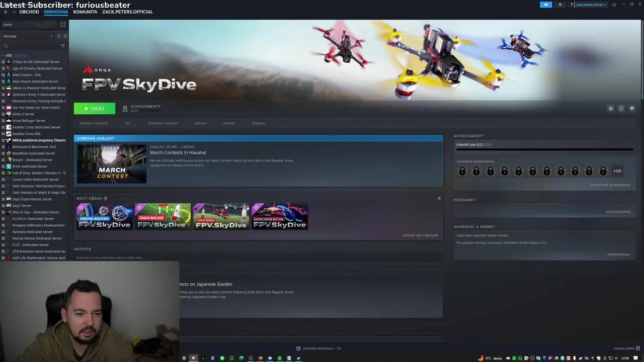644x362 pixels.
Task: Open the notifications bell
Action: pyautogui.click(x=560, y=5)
